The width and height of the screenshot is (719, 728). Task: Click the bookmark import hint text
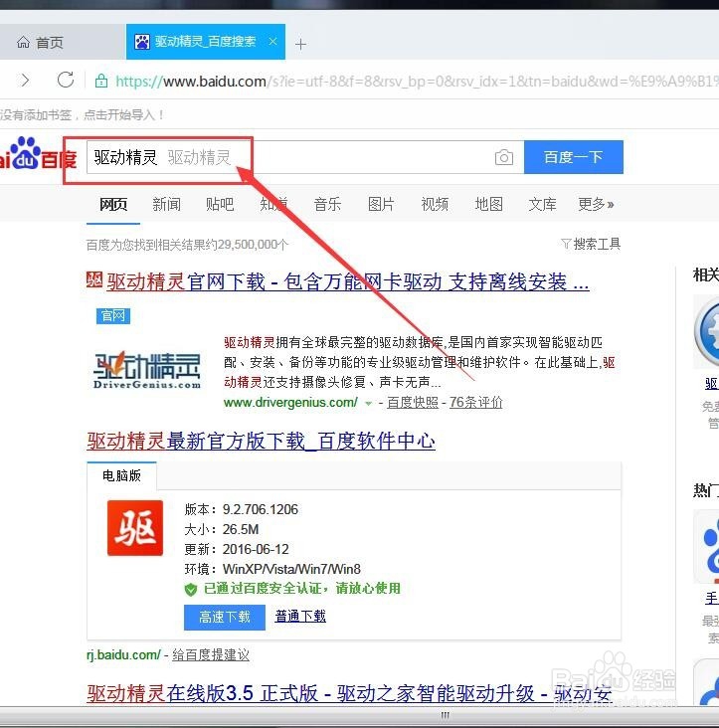[82, 114]
